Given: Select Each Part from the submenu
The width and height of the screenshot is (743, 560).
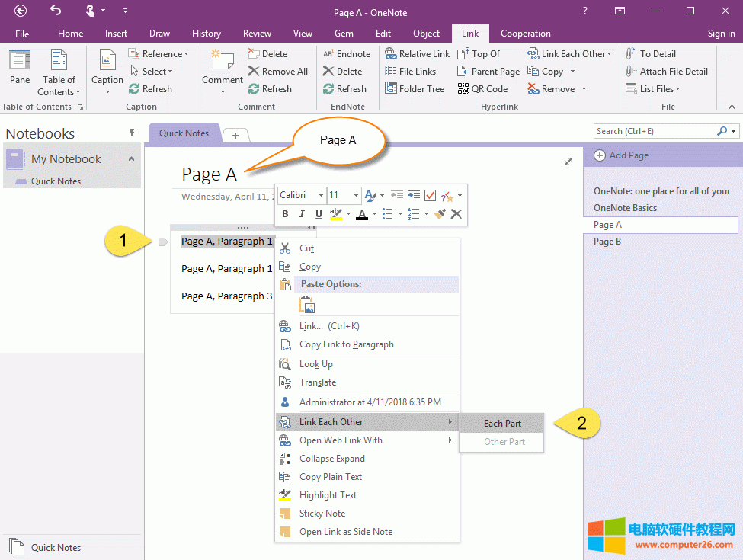Looking at the screenshot, I should coord(501,423).
